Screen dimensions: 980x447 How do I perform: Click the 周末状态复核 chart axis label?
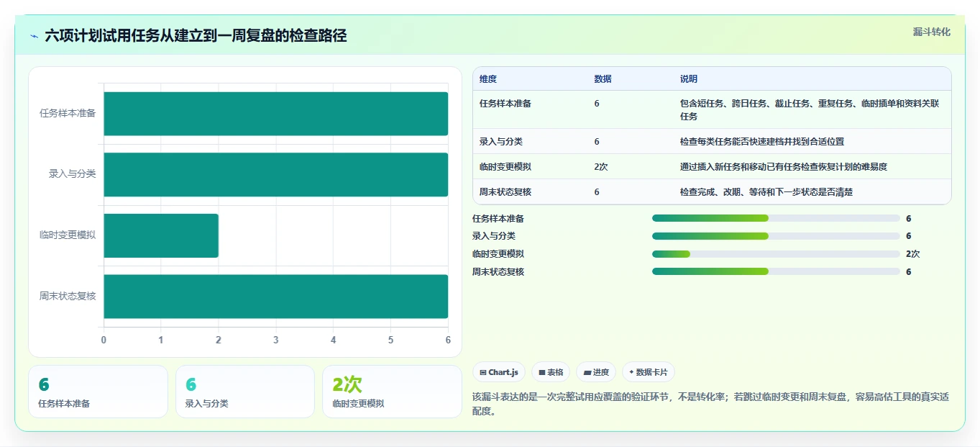pyautogui.click(x=68, y=296)
